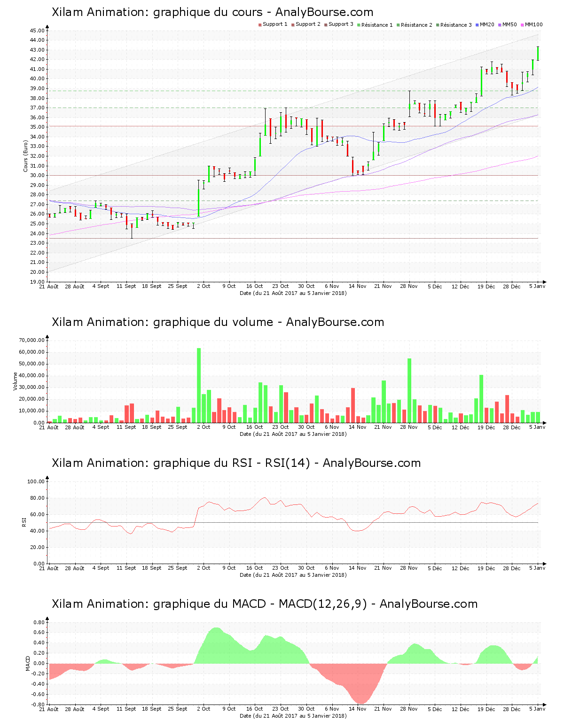Click '19 Déc' date under RSI chart
Image resolution: width=564 pixels, height=728 pixels.
(486, 568)
